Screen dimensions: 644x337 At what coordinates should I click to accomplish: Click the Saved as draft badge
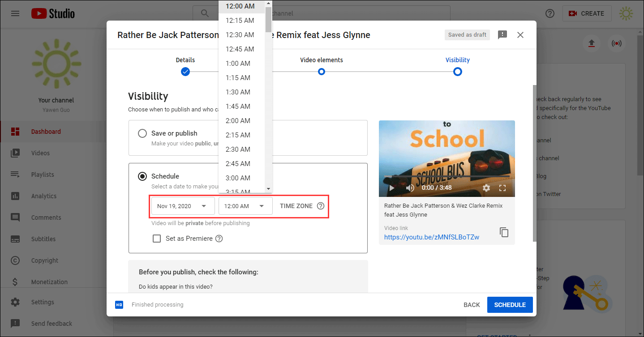click(x=467, y=35)
